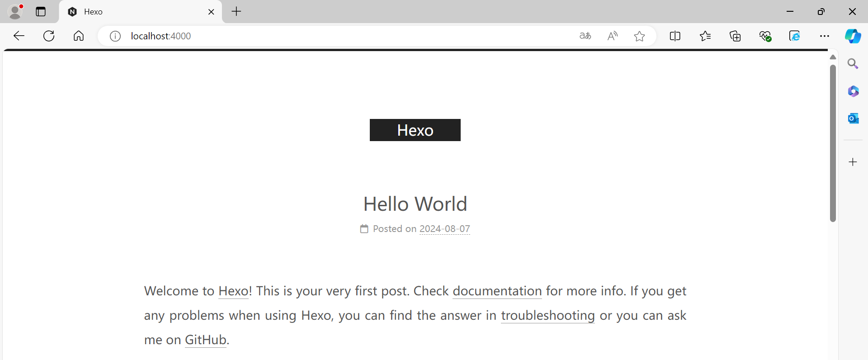Open the Favorites list

pos(705,36)
